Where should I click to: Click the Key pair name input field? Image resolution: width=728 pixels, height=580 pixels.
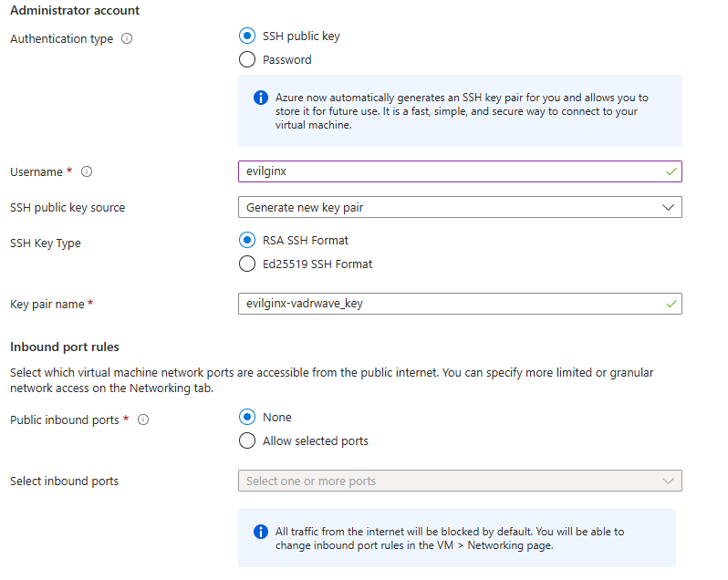coord(460,304)
